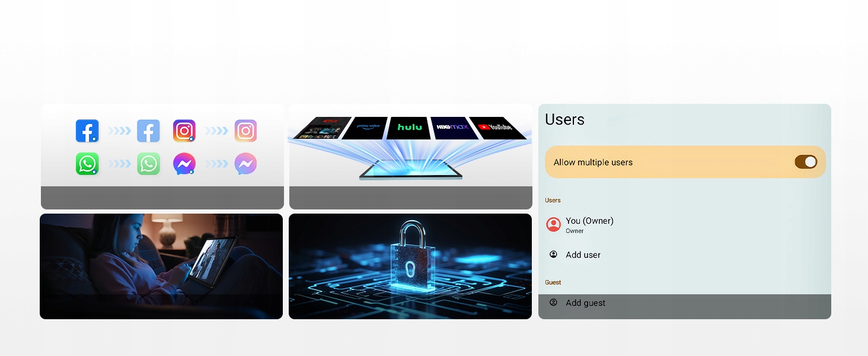The image size is (868, 356).
Task: Click the original Messenger icon with badge
Action: [x=184, y=164]
